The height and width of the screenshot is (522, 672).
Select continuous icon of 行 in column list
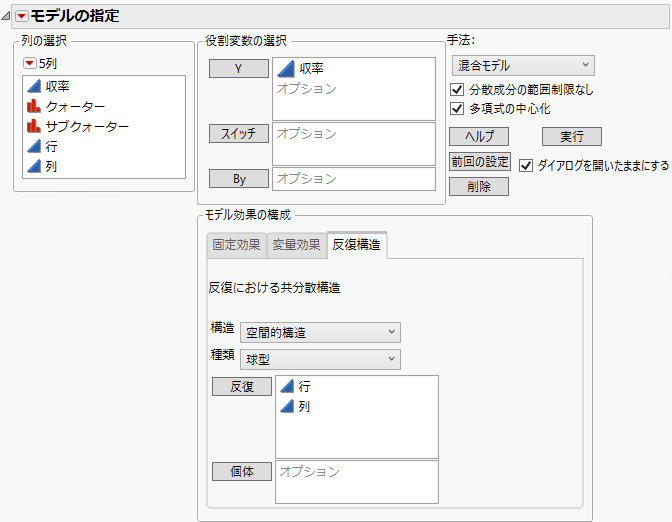[x=34, y=146]
